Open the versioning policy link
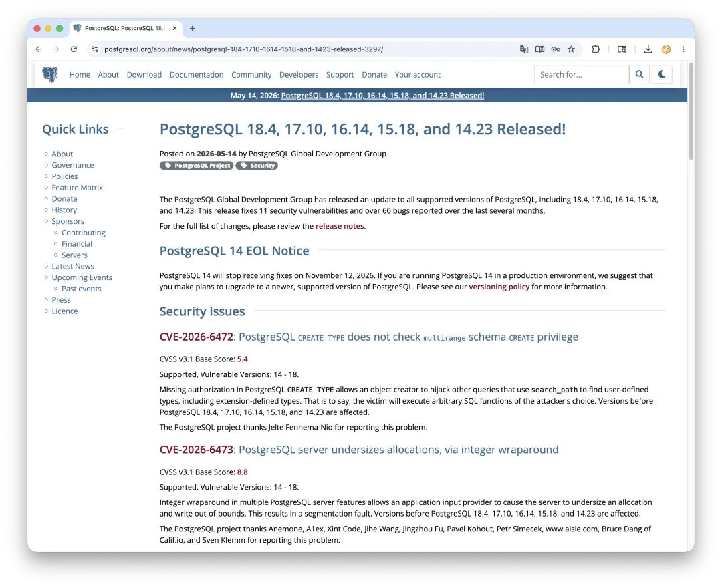Screen dimensions: 722x588 499,287
